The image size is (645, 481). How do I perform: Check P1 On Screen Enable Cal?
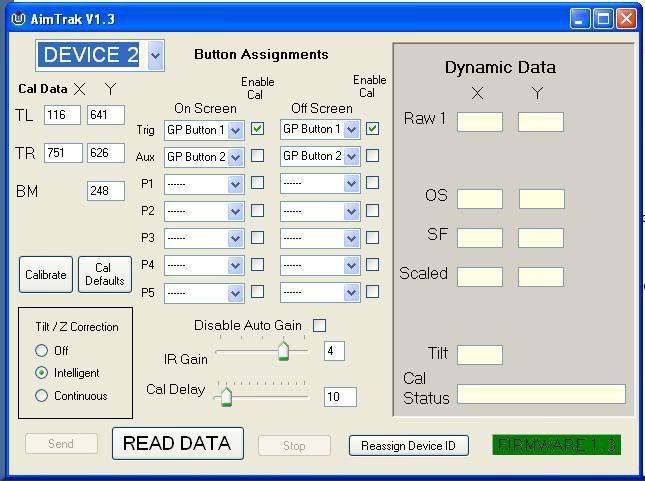point(258,182)
